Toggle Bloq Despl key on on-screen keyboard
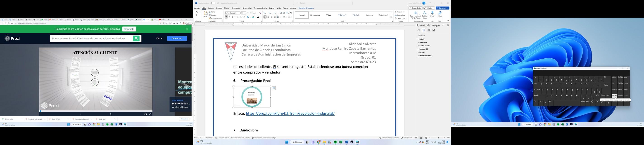Viewport: 644px width, 145px height. click(x=620, y=96)
